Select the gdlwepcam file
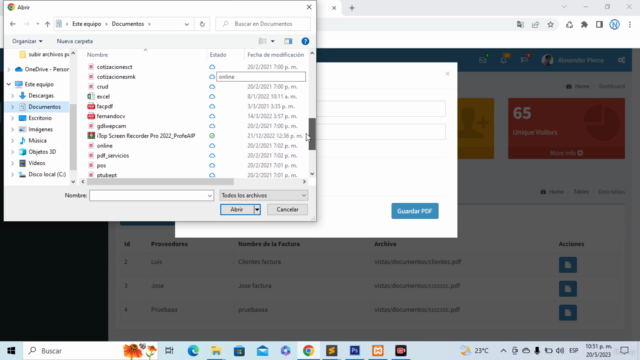This screenshot has height=360, width=640. (111, 126)
